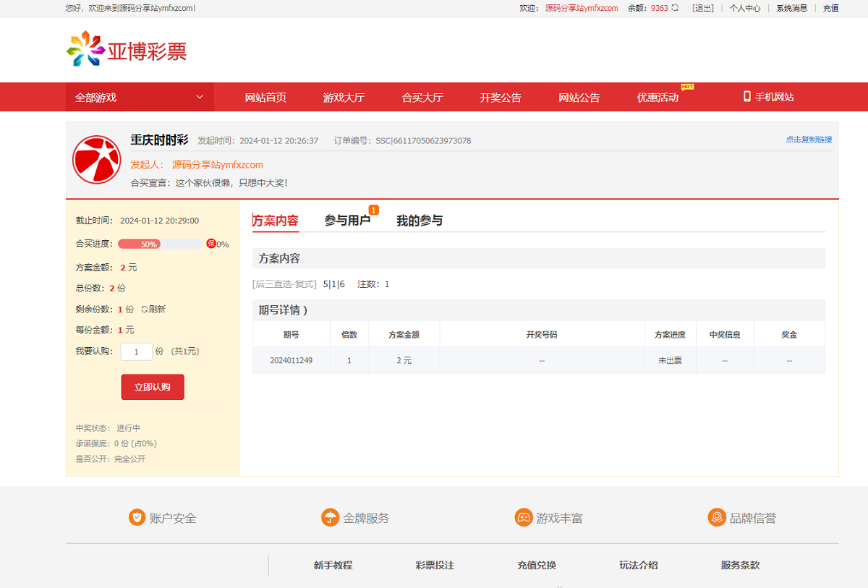Click the balance refresh icon
Screen dimensions: 868x588
(675, 8)
